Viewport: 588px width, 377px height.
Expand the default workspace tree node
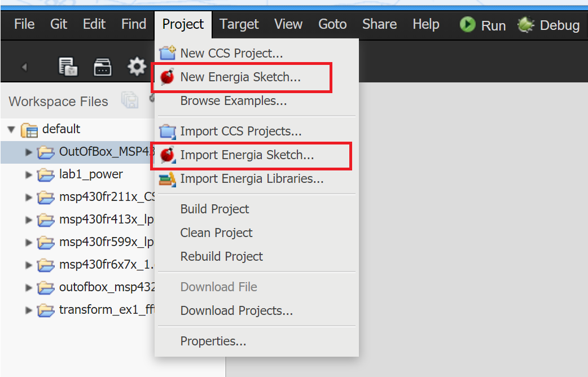(x=11, y=129)
